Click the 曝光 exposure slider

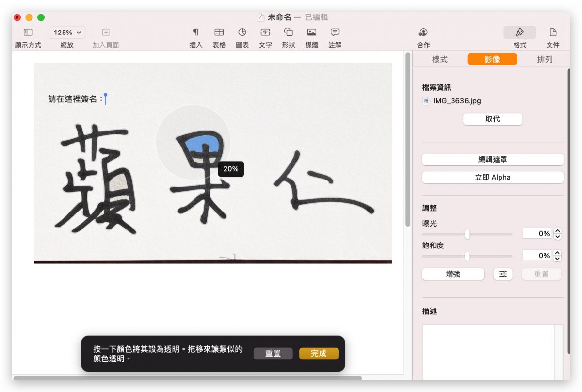[467, 234]
